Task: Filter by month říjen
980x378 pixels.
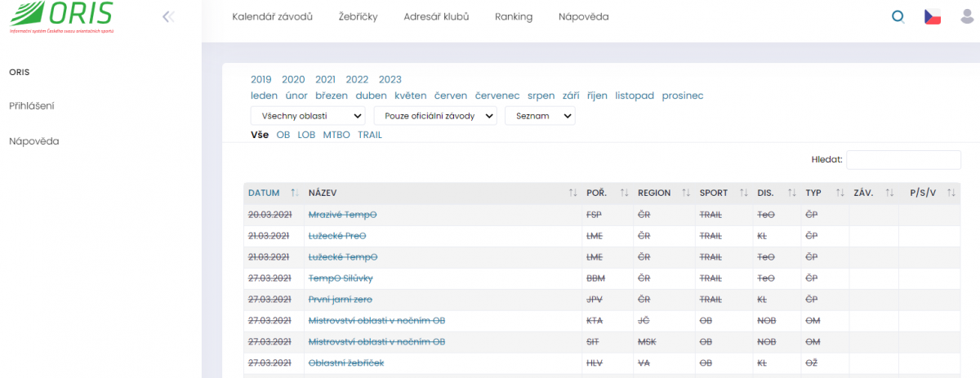Action: (599, 96)
